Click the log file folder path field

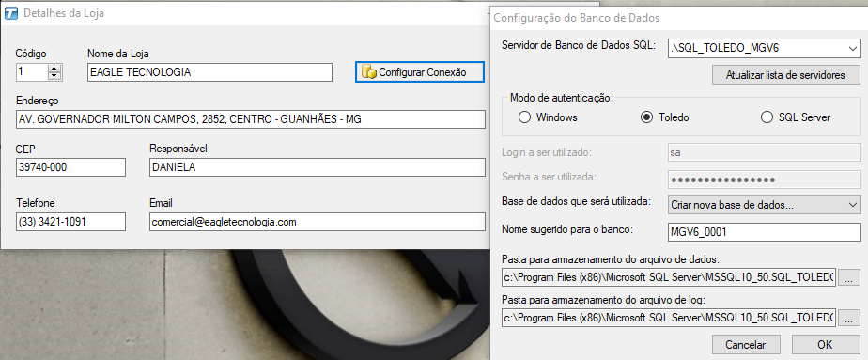click(x=669, y=318)
